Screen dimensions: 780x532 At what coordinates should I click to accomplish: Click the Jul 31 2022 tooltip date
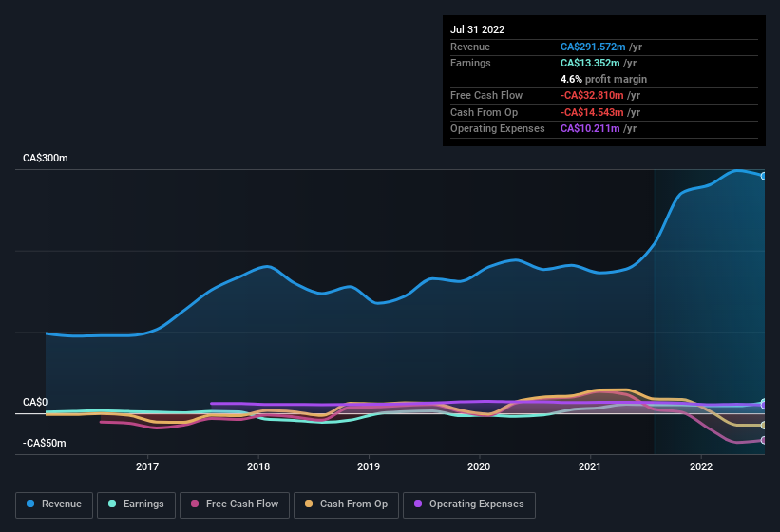point(478,29)
